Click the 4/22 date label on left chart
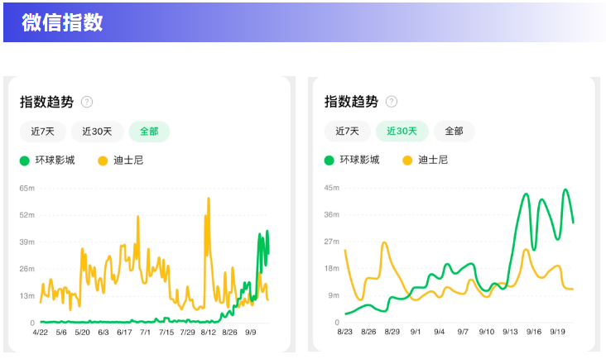 40,333
